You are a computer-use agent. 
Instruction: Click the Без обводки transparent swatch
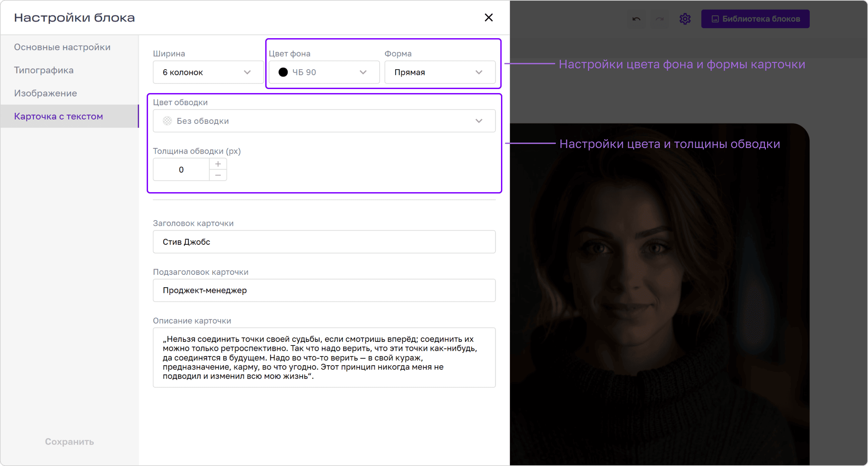[x=167, y=121]
